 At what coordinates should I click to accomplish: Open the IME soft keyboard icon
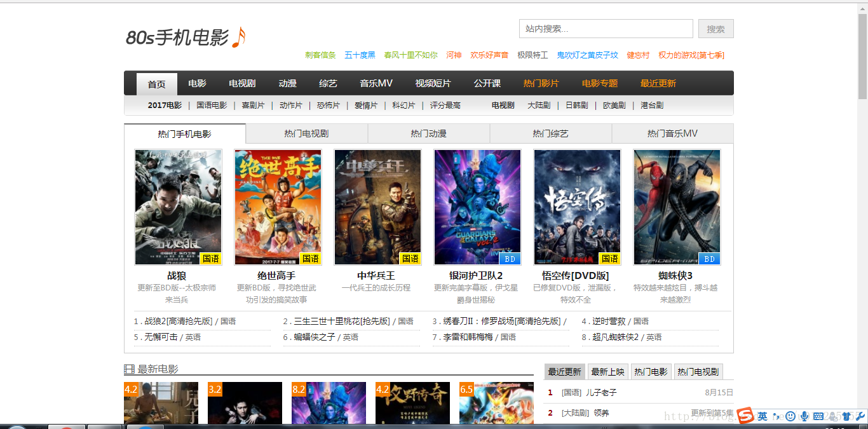click(x=818, y=416)
